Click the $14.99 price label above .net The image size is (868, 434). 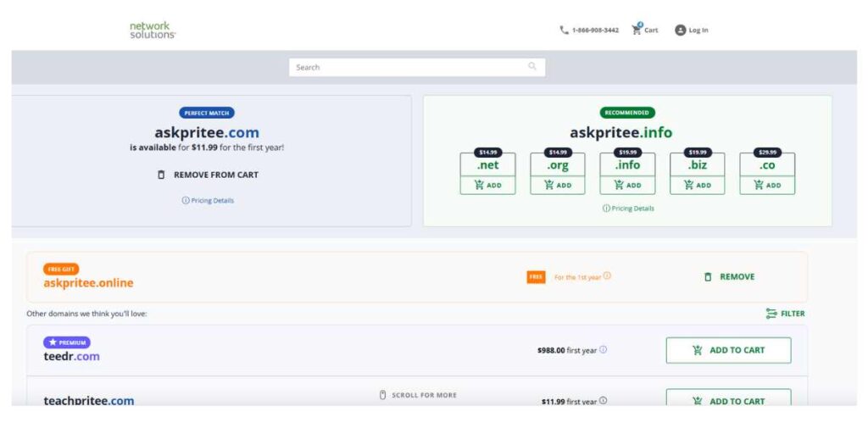click(487, 153)
